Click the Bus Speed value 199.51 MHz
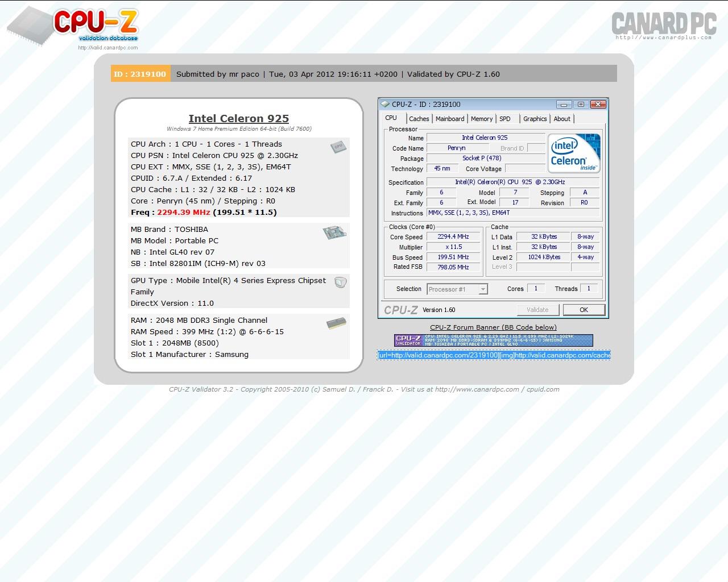Viewport: 728px width, 582px height. coord(453,257)
